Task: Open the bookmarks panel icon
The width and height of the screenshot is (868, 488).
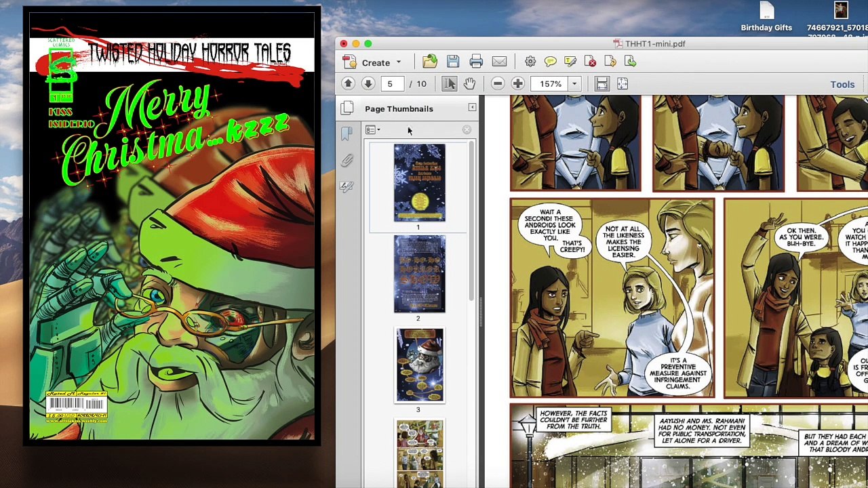Action: 347,134
